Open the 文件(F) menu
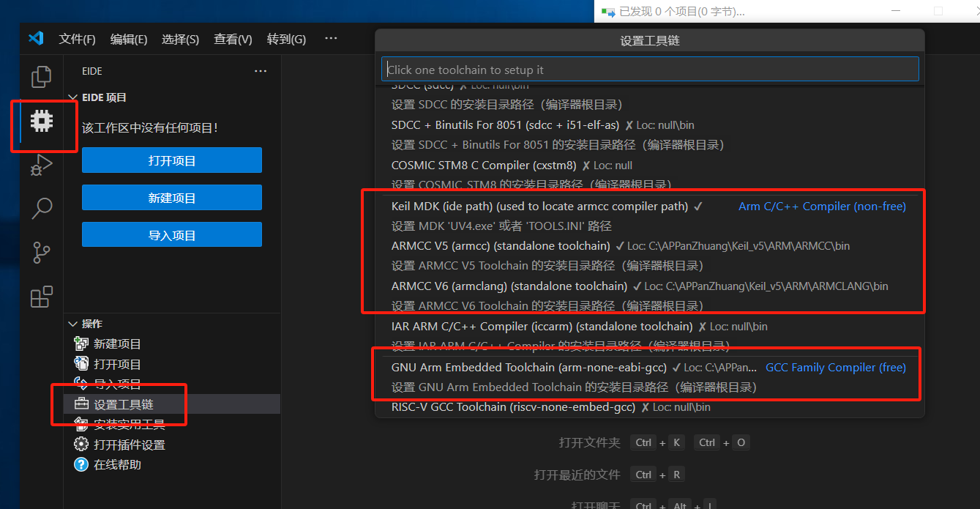This screenshot has width=980, height=509. coord(77,39)
